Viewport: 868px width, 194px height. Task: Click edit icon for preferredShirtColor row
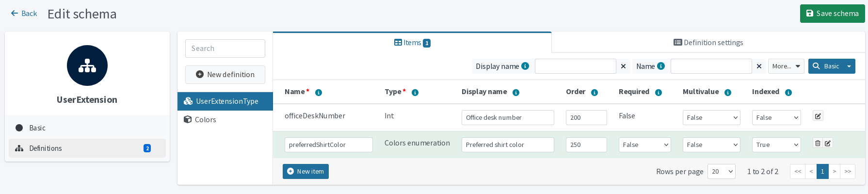828,143
